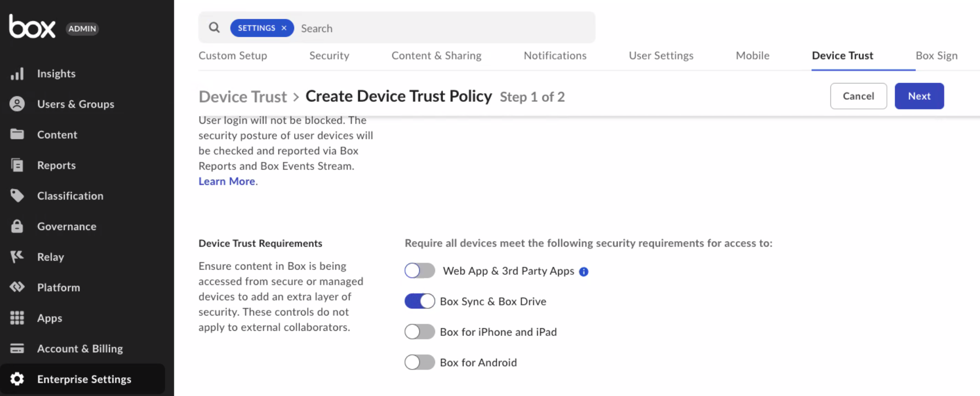Screen dimensions: 980x396
Task: Cancel the device trust policy creation
Action: (858, 96)
